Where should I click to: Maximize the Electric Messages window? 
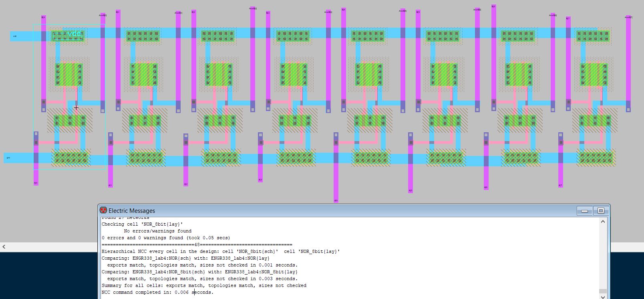coord(601,211)
